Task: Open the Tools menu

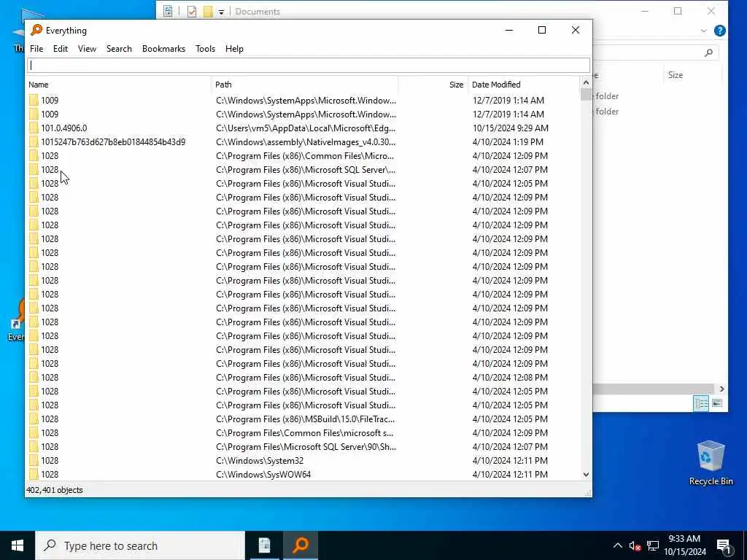Action: tap(205, 49)
